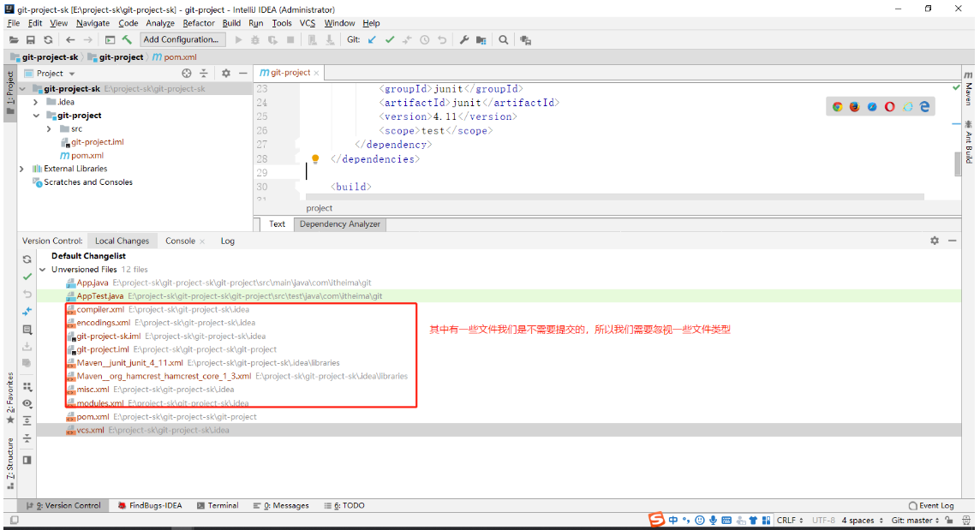Click the Show History clock icon
This screenshot has width=980, height=530.
[x=424, y=39]
